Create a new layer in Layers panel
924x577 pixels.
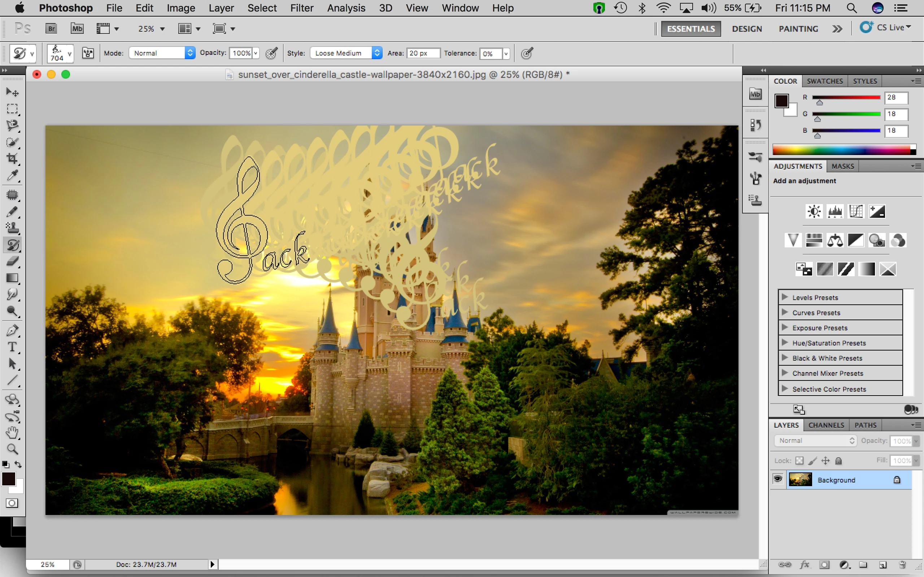[882, 564]
